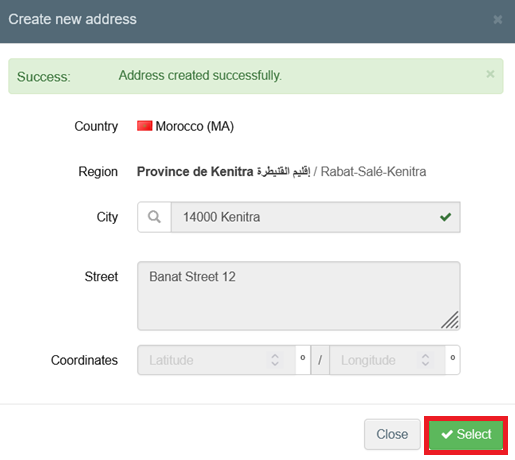Click the Morocco (MA) country text

[195, 126]
